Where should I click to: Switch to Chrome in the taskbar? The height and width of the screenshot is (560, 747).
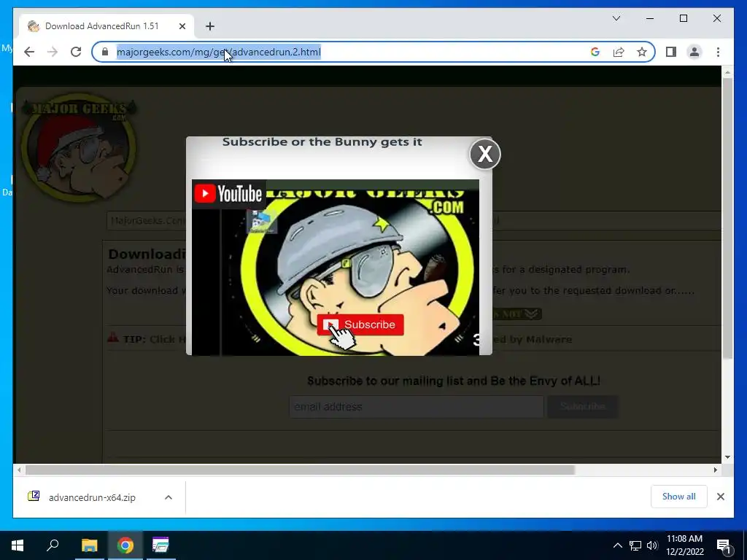click(125, 545)
